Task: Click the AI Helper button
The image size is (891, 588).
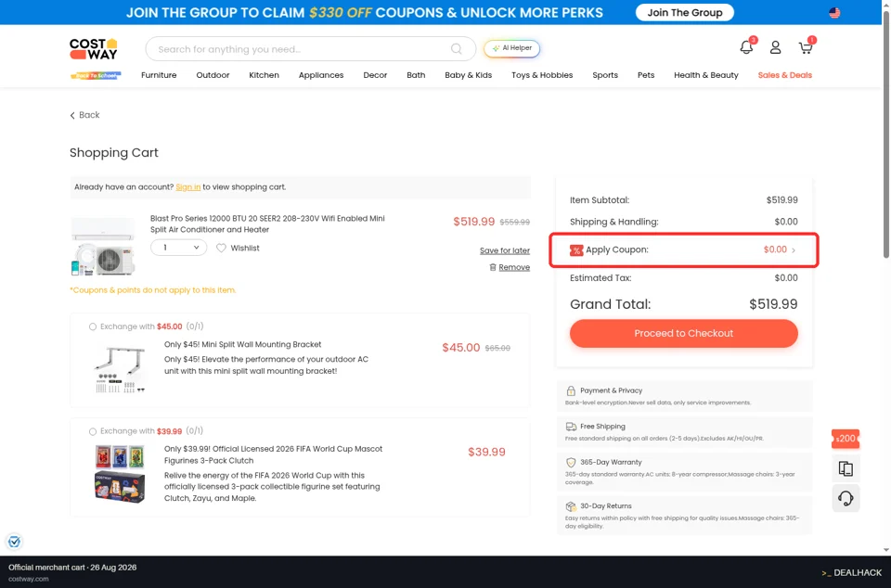Action: (512, 49)
